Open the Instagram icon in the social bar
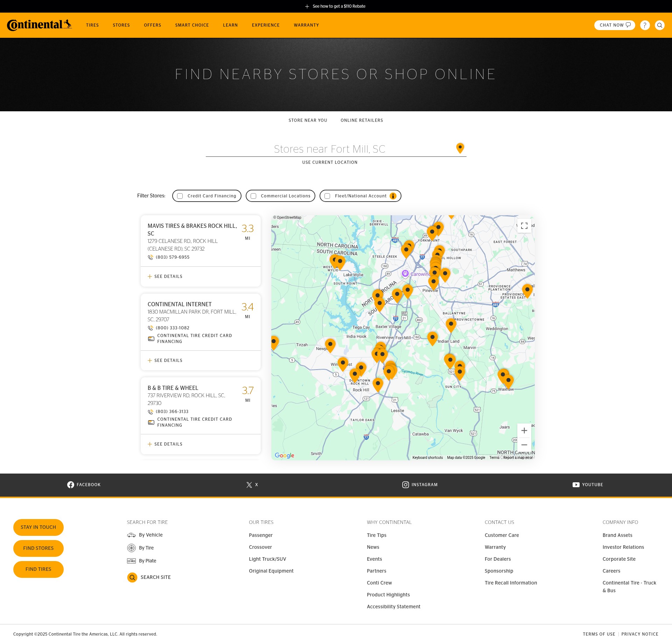 pos(406,485)
